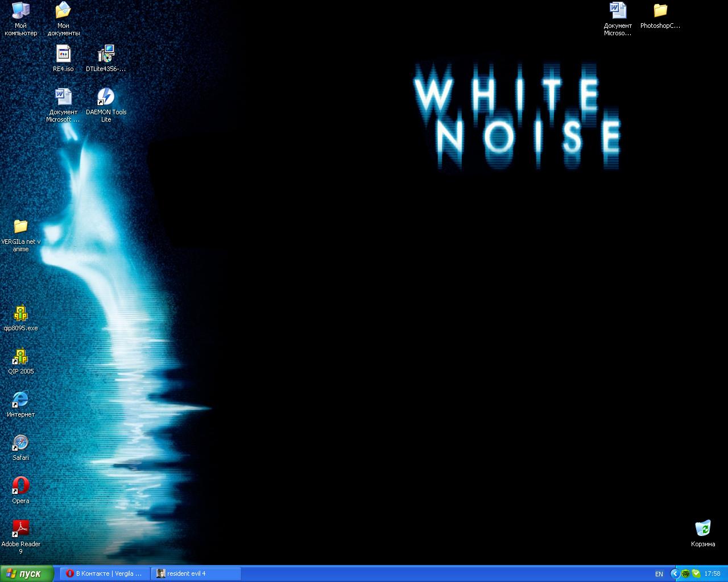This screenshot has width=728, height=582.
Task: Open the EN language bar indicator
Action: (659, 574)
